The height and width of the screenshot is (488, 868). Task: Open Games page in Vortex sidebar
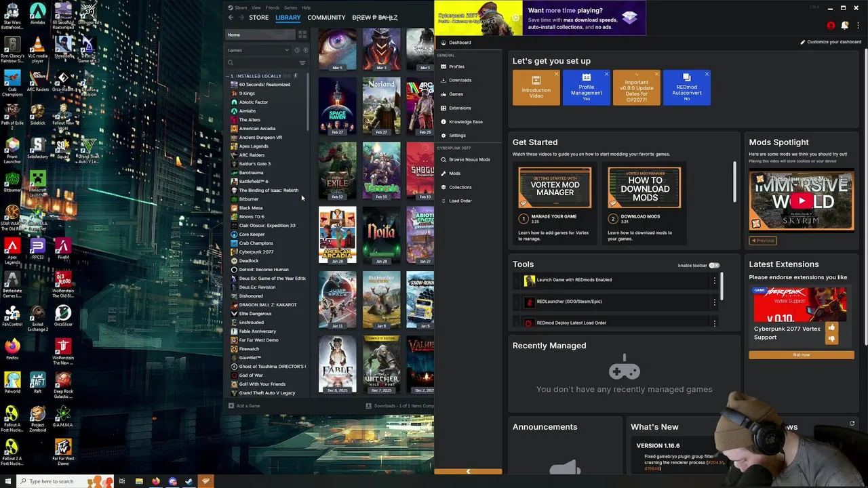tap(468, 94)
